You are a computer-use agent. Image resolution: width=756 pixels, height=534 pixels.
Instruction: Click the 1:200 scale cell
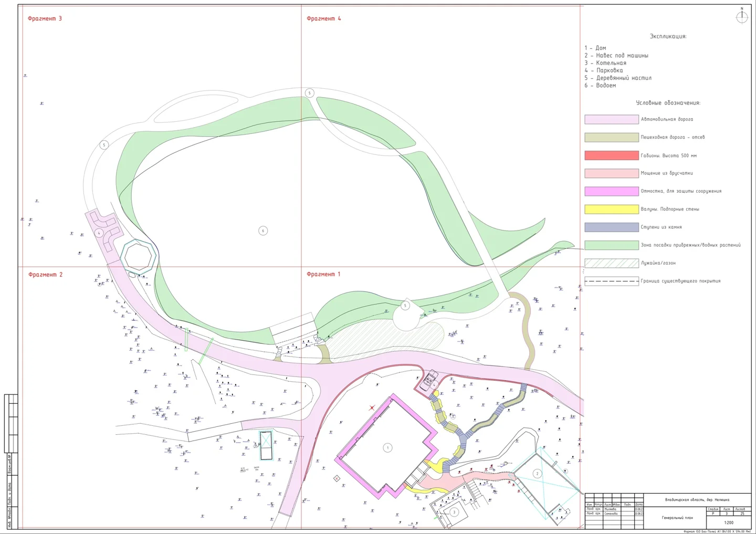[729, 522]
